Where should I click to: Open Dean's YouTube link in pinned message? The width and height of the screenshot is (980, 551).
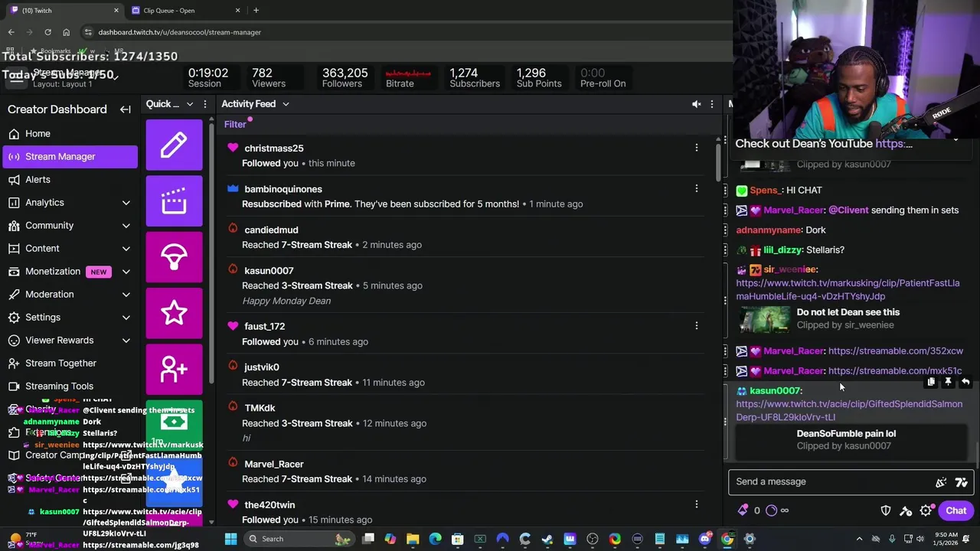point(893,144)
